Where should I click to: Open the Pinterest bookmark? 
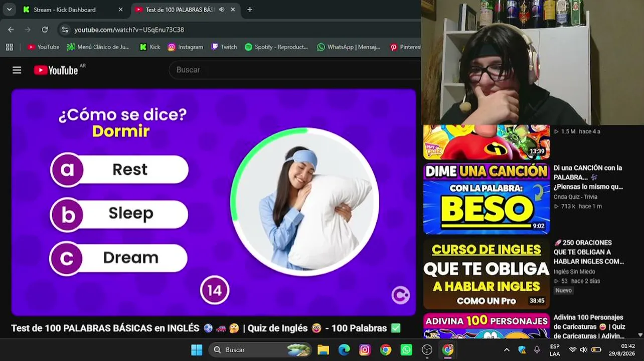[x=405, y=47]
